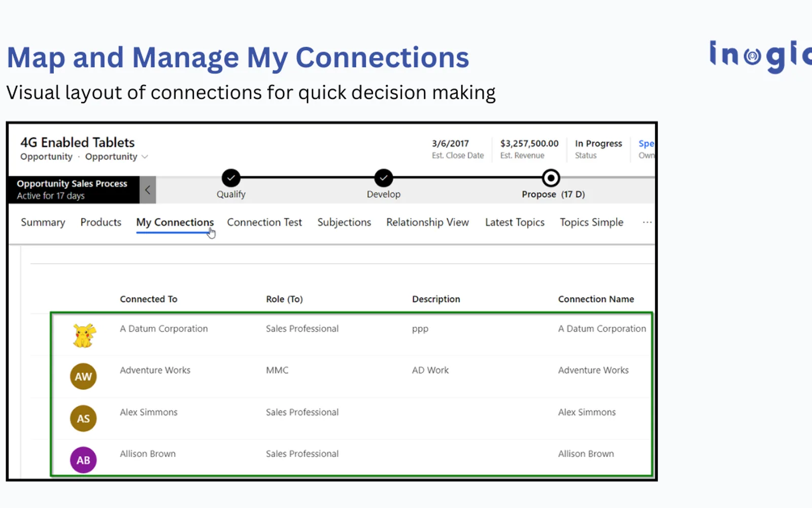Click the $3,257,500.00 Est. Revenue value
Viewport: 812px width, 508px height.
click(529, 144)
